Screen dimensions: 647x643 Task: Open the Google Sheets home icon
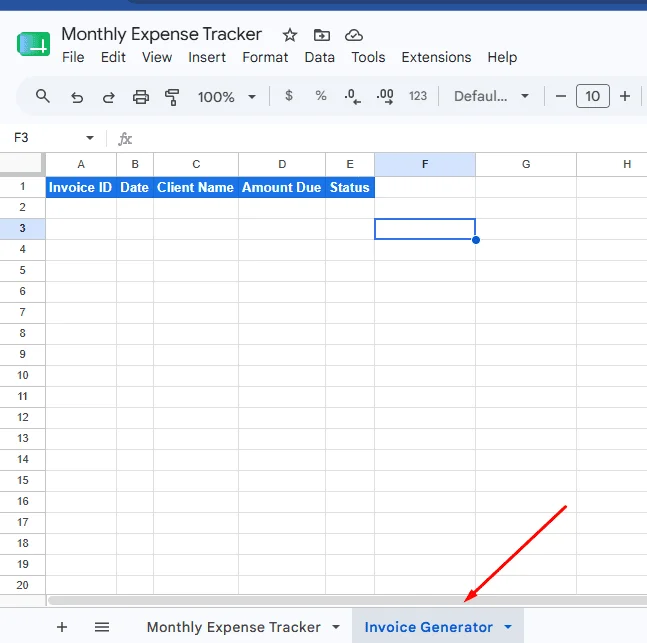[x=33, y=44]
